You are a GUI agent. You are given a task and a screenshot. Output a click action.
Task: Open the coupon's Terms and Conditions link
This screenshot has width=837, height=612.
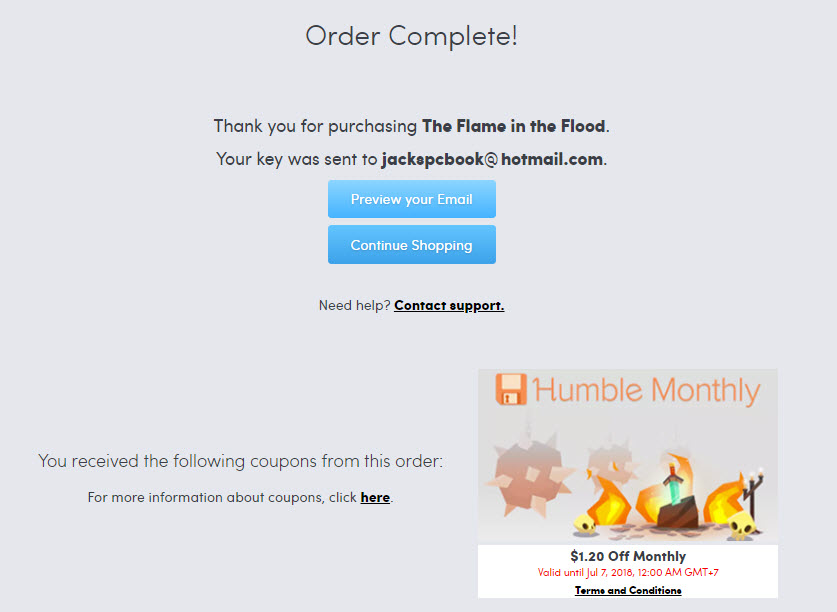(628, 591)
